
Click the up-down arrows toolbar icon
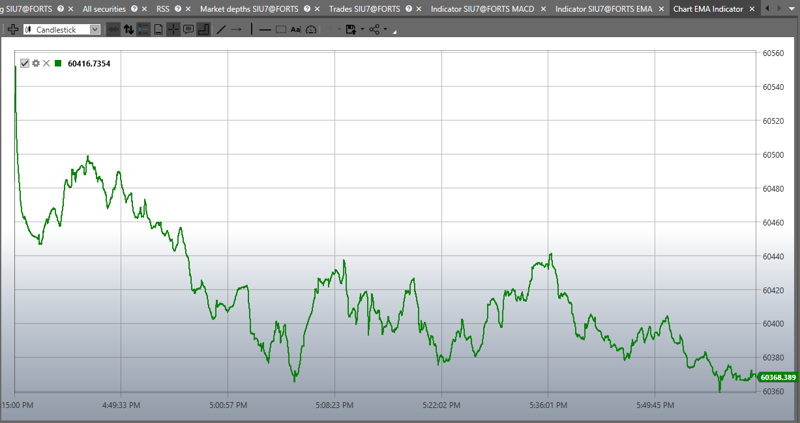129,30
